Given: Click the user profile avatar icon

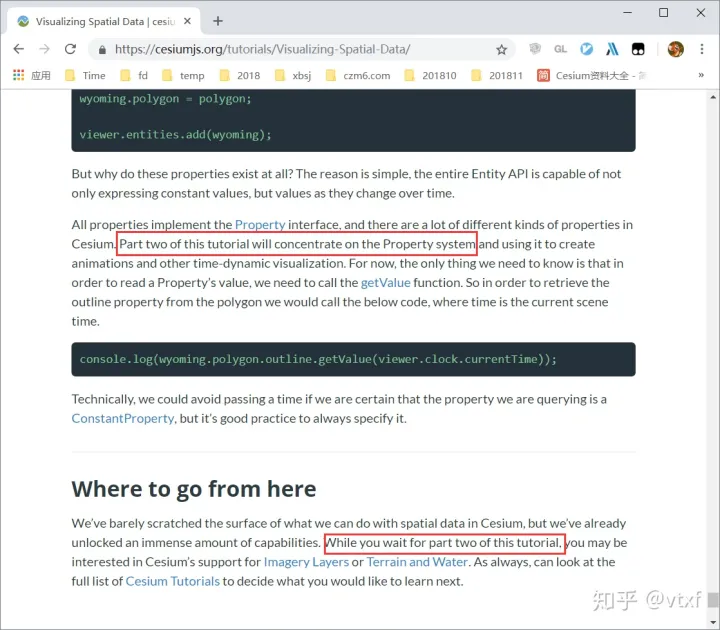Looking at the screenshot, I should [675, 49].
